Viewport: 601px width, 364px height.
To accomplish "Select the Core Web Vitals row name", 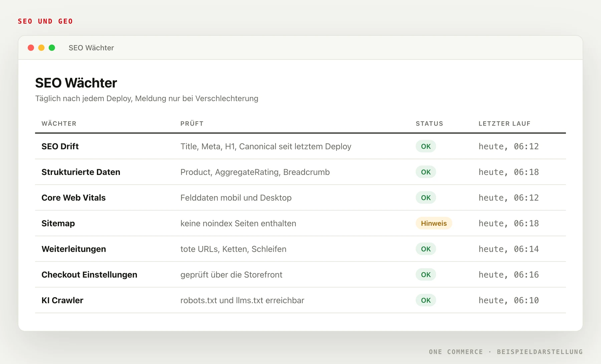I will [73, 198].
